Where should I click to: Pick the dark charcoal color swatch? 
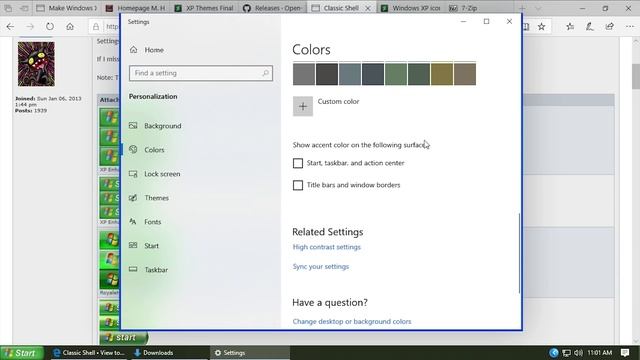327,74
